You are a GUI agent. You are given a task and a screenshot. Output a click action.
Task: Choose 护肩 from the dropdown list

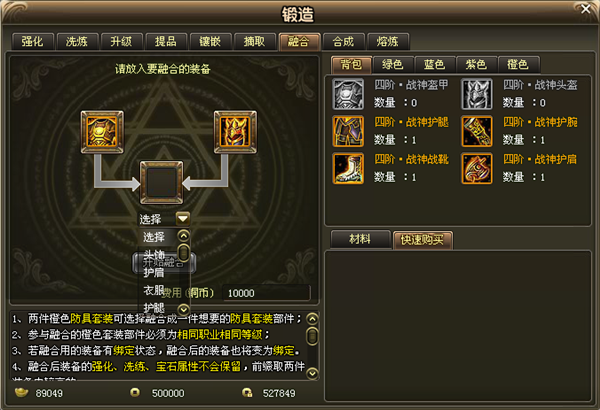click(x=154, y=273)
